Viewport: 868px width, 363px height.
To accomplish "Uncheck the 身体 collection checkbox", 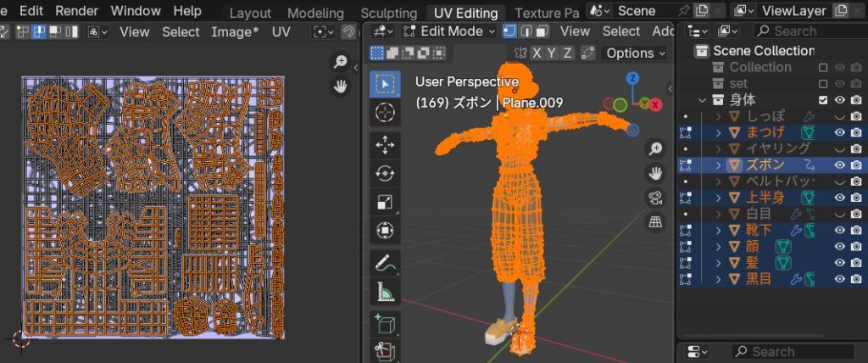I will tap(822, 100).
